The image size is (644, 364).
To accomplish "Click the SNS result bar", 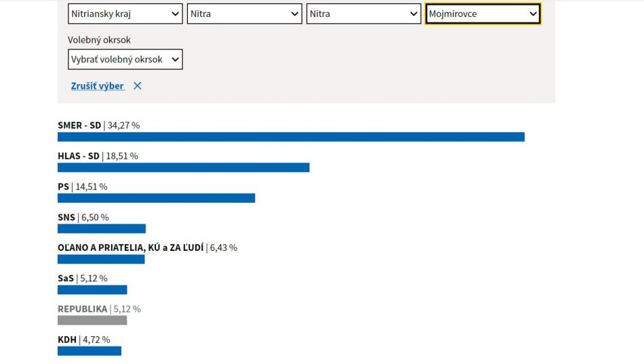I will pyautogui.click(x=102, y=228).
